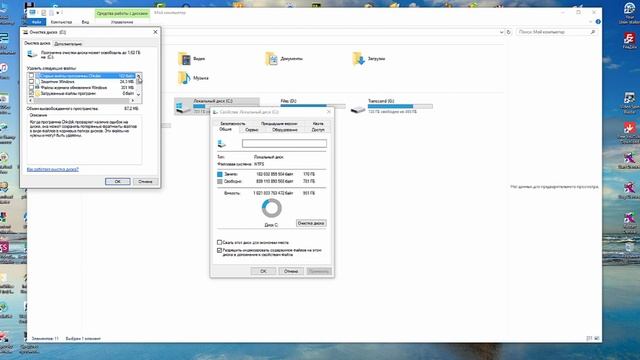Click the Explorer search box
This screenshot has height=360, width=640.
pyautogui.click(x=556, y=32)
